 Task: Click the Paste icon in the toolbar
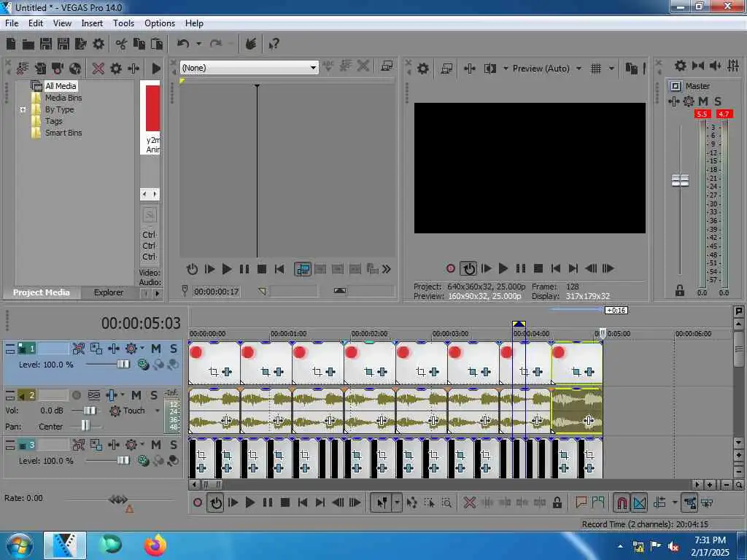click(156, 44)
